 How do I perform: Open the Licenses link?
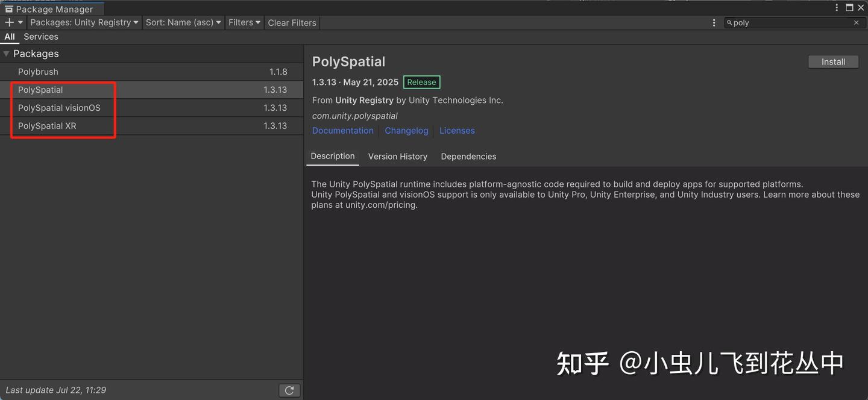point(457,131)
